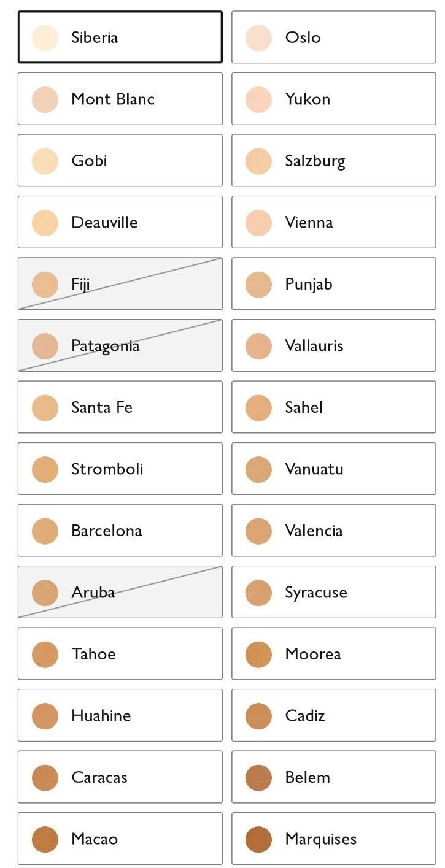
Task: Select the crossed-out Aruba shade
Action: (x=120, y=592)
